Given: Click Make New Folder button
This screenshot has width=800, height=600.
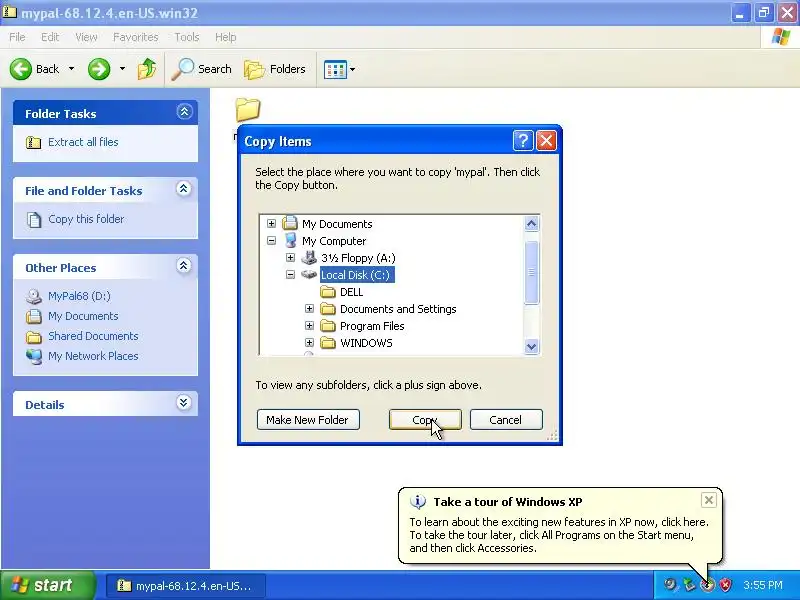Looking at the screenshot, I should click(x=308, y=420).
